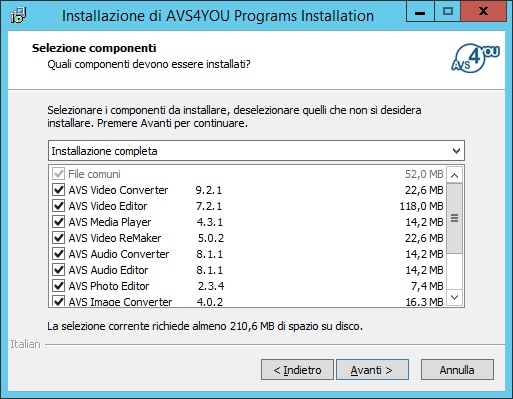Image resolution: width=513 pixels, height=399 pixels.
Task: Minimize the installer window
Action: [x=420, y=12]
